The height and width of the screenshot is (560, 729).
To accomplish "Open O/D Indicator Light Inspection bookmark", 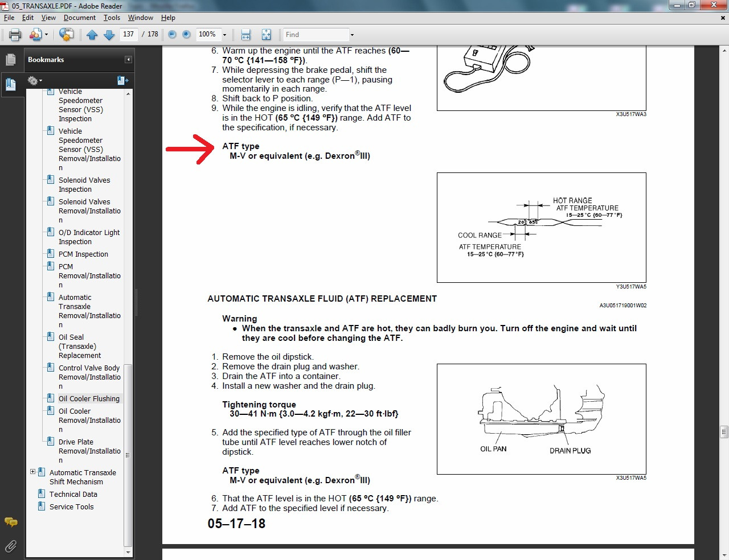I will pos(89,237).
